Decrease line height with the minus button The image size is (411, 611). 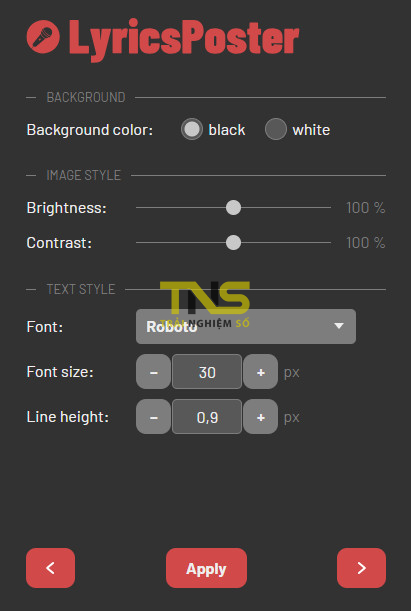click(x=153, y=417)
